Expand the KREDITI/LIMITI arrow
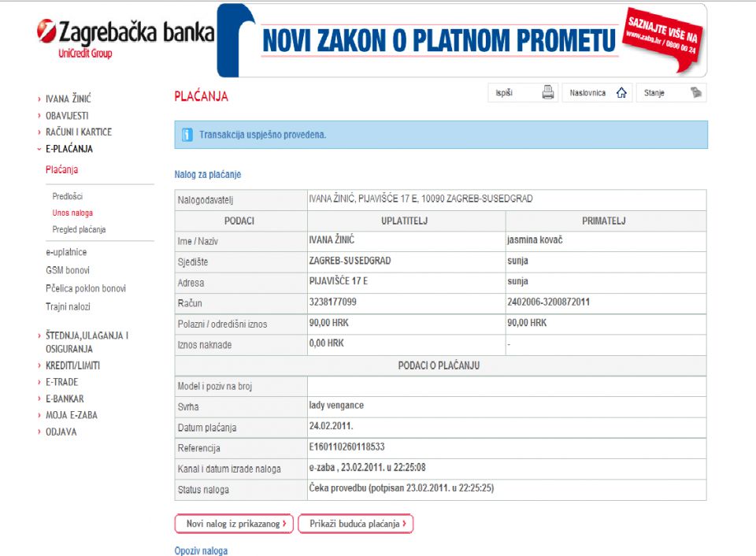The height and width of the screenshot is (556, 756). pyautogui.click(x=39, y=366)
